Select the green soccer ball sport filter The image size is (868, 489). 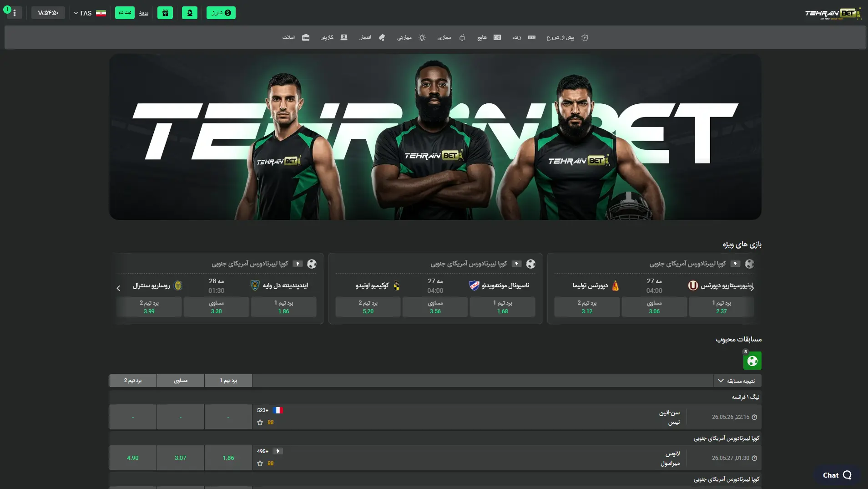tap(752, 361)
